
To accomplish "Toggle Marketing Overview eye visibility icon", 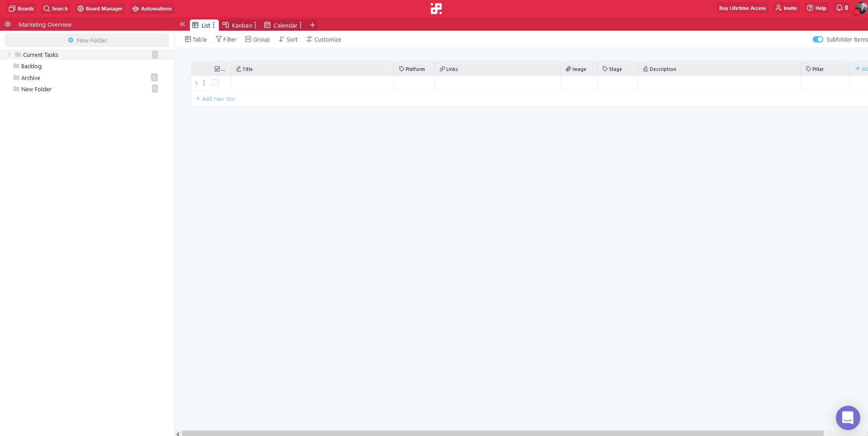I will 8,24.
